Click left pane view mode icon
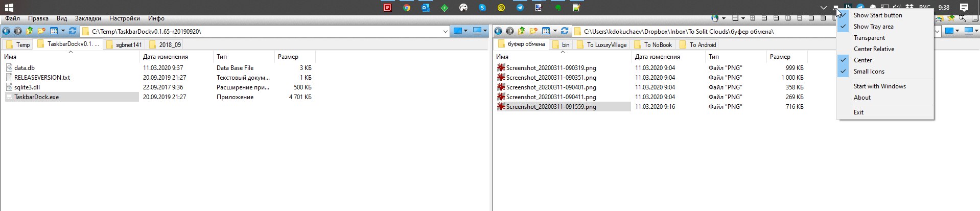980x211 pixels. [54, 31]
